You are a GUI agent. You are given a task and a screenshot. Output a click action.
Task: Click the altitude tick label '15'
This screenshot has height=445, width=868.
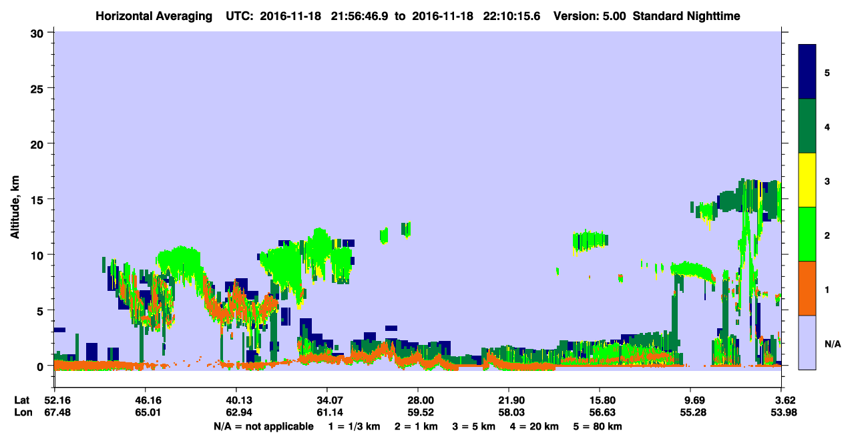tap(39, 199)
